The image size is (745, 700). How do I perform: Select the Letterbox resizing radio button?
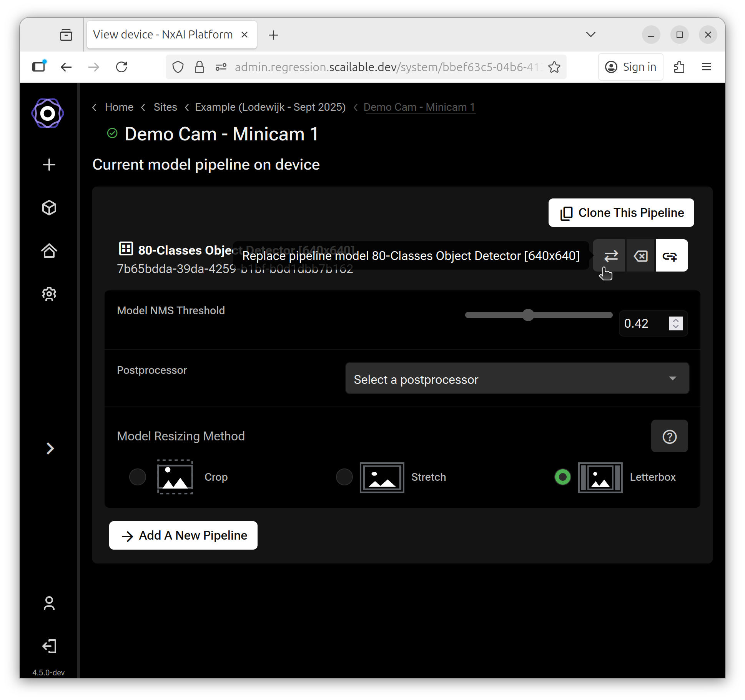coord(562,477)
